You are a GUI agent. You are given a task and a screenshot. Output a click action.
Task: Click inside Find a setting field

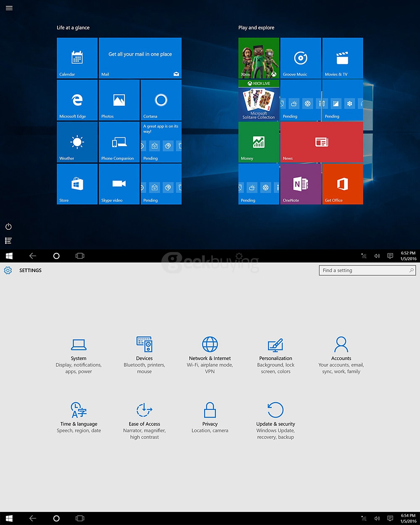[x=367, y=270]
